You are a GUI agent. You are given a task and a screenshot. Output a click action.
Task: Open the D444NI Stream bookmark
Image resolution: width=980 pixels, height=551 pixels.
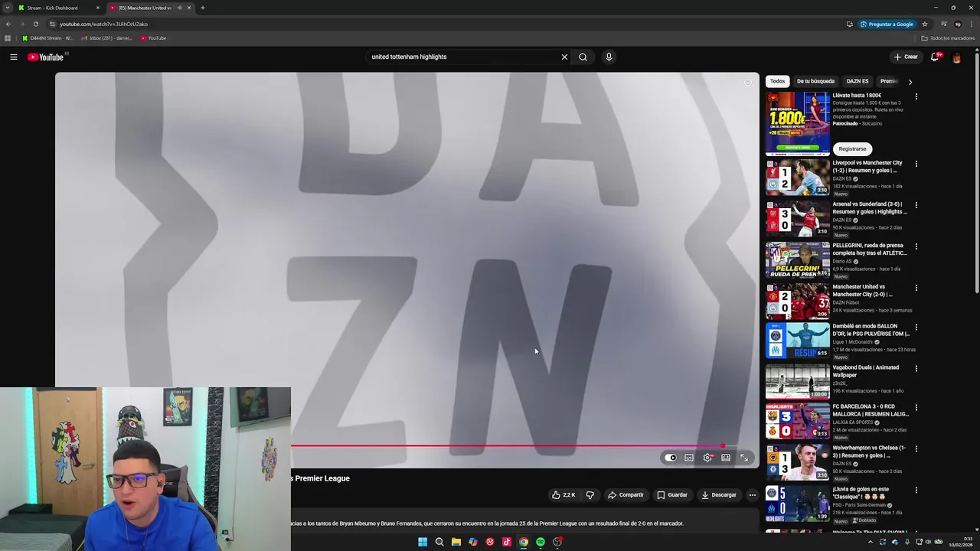point(47,38)
